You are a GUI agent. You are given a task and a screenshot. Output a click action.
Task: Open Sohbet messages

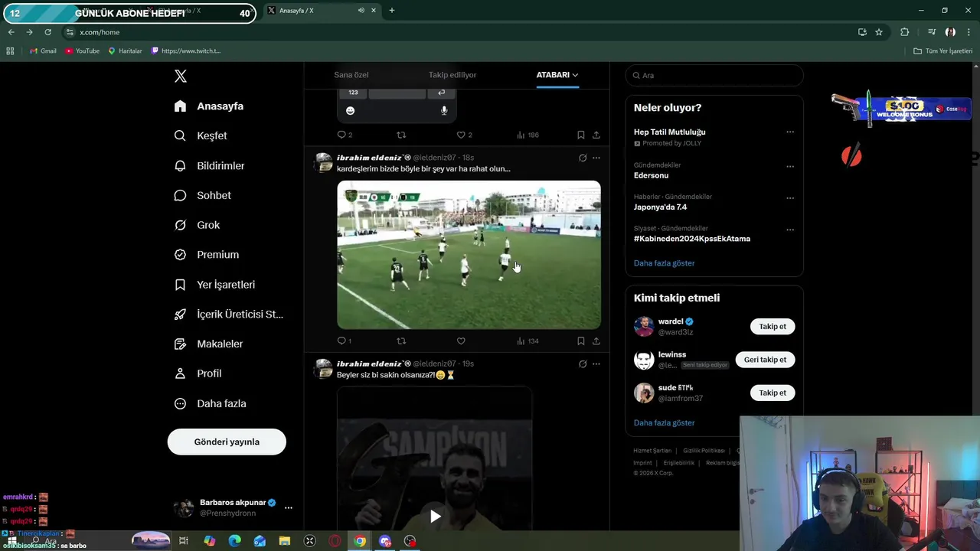point(202,195)
